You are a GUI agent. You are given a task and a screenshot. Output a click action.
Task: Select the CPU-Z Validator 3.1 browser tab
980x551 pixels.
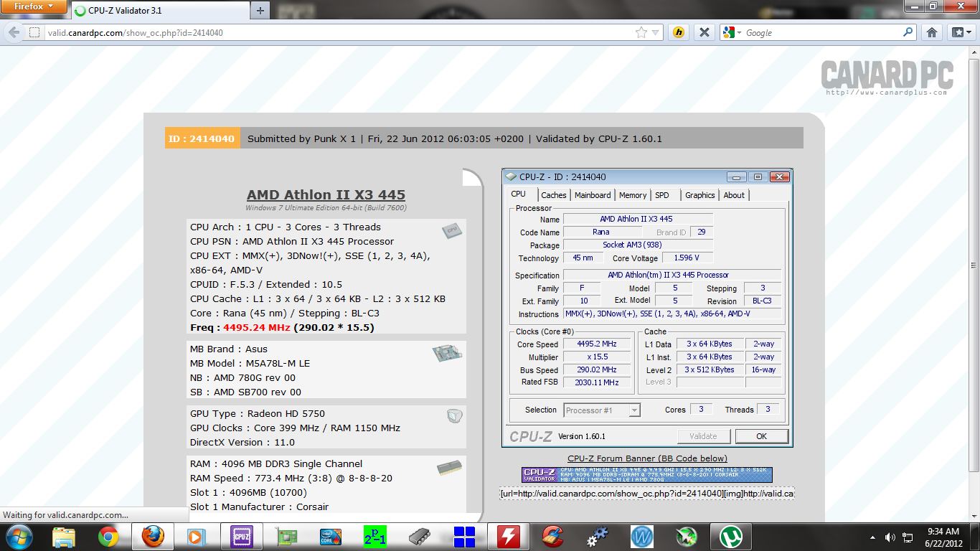159,11
